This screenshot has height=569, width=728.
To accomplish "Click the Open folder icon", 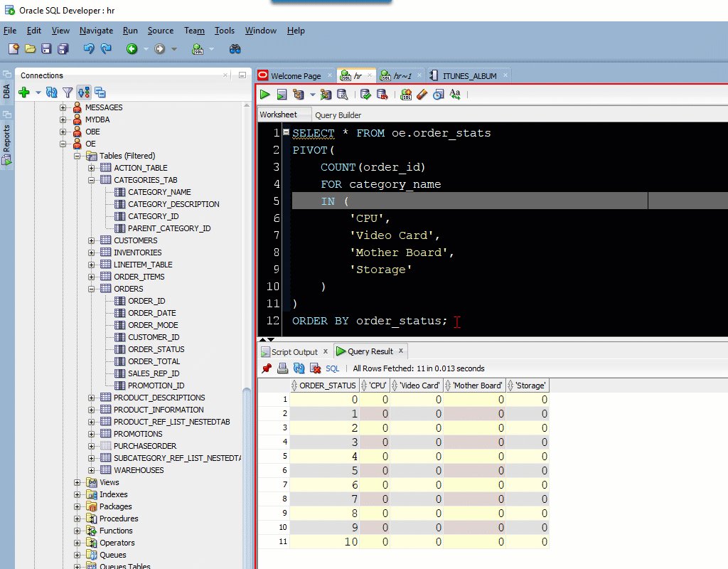I will click(x=30, y=49).
